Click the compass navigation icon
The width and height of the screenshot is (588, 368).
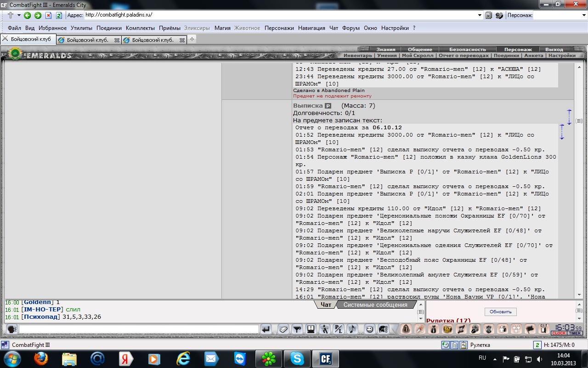point(419,329)
